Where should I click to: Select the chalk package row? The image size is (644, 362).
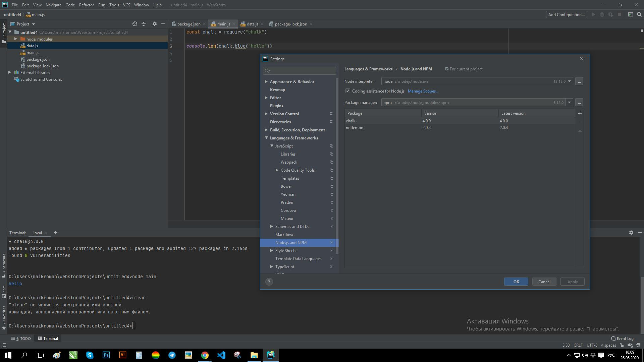[x=460, y=121]
